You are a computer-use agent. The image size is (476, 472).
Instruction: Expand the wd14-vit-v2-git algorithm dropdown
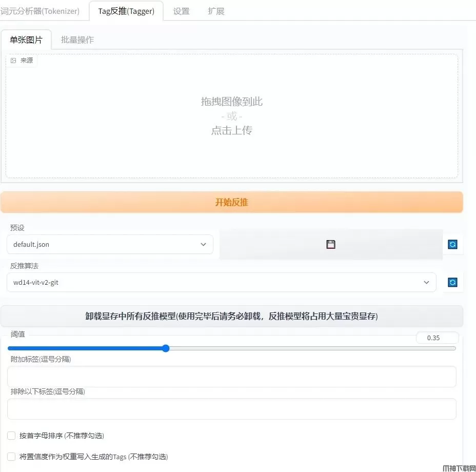(x=221, y=282)
